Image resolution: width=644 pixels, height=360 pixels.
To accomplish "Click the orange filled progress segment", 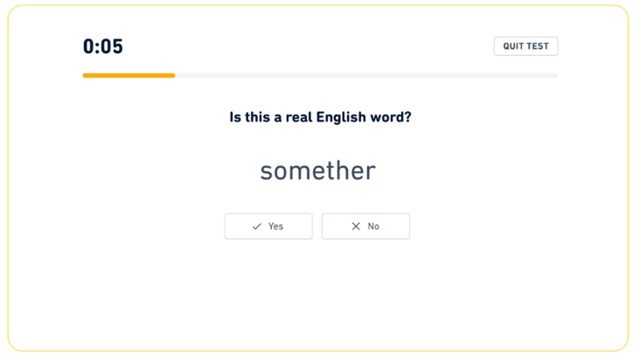I will (x=129, y=76).
